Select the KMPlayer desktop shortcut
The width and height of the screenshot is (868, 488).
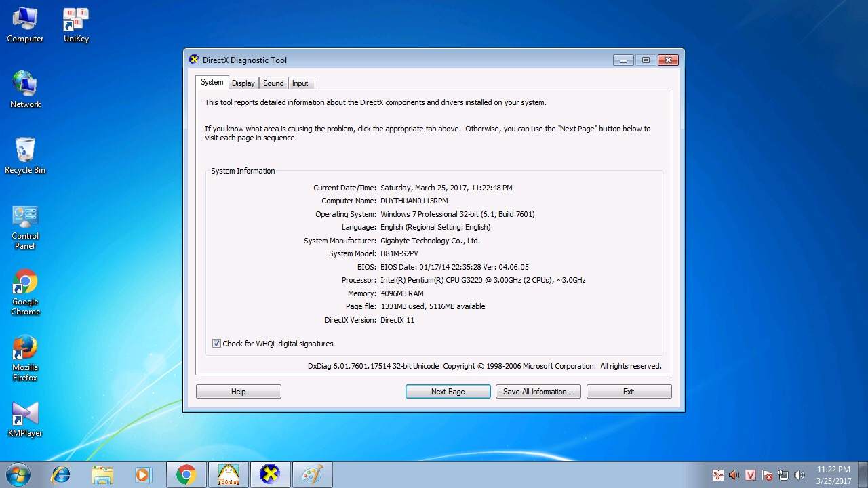[x=25, y=418]
